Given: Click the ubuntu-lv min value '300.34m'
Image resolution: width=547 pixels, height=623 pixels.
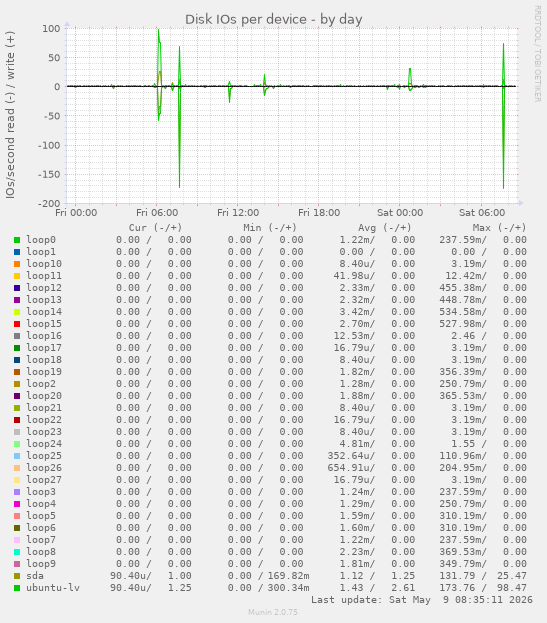Looking at the screenshot, I should (288, 588).
